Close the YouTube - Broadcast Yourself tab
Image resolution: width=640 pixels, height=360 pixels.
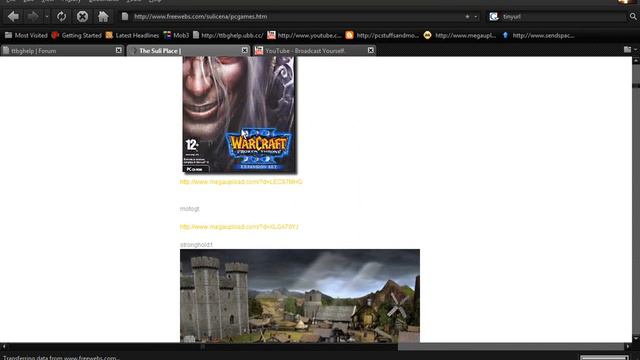pos(371,50)
